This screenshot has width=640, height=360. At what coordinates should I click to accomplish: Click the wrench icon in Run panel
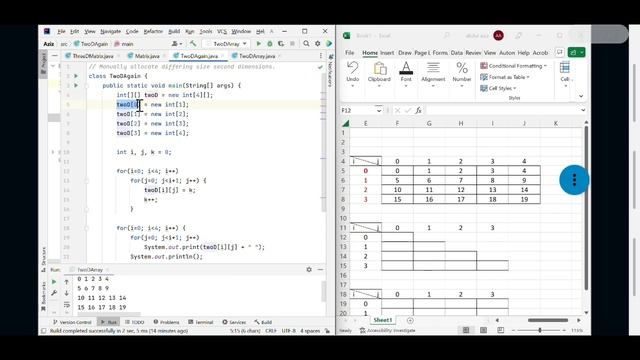54,293
